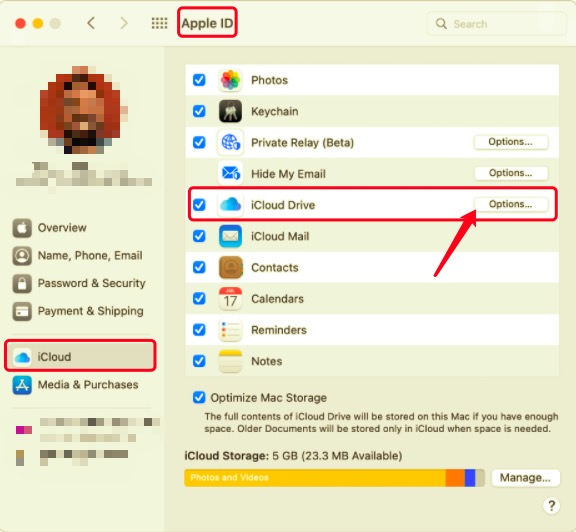Click the orange storage bar segment

pyautogui.click(x=455, y=478)
